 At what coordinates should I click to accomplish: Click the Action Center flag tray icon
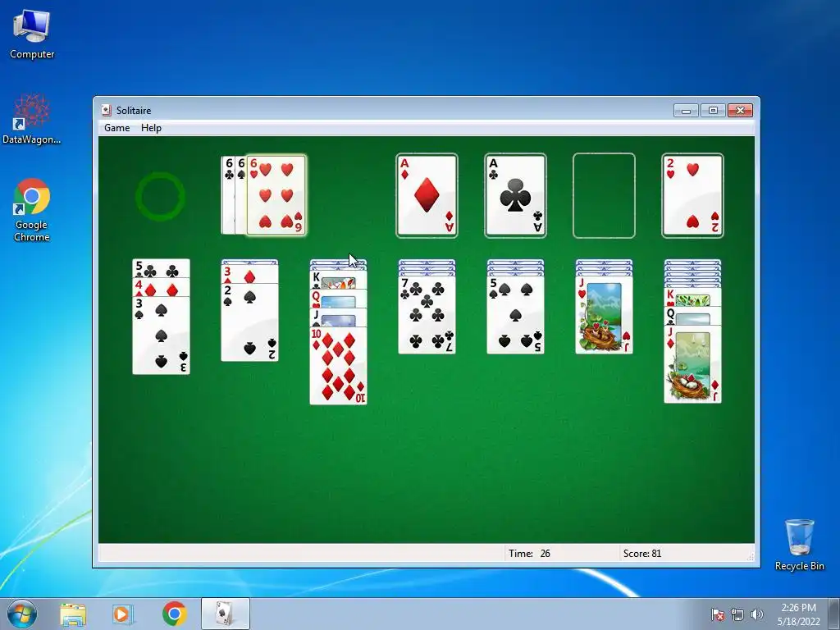pos(717,614)
